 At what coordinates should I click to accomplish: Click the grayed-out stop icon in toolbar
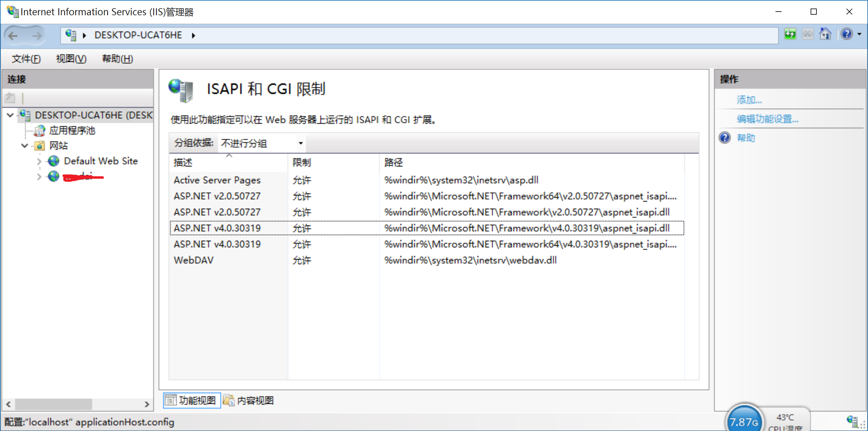(807, 34)
